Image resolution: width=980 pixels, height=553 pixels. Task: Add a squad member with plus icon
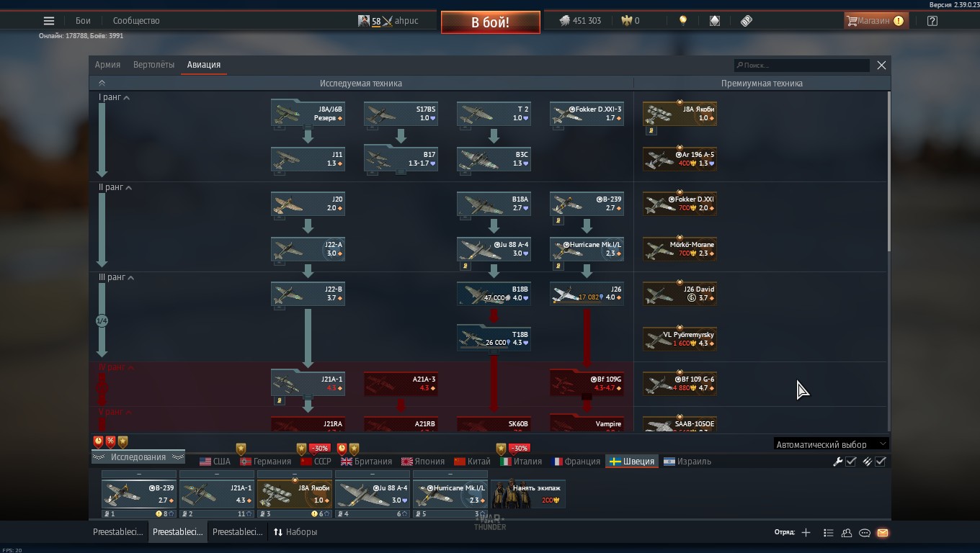pos(806,533)
